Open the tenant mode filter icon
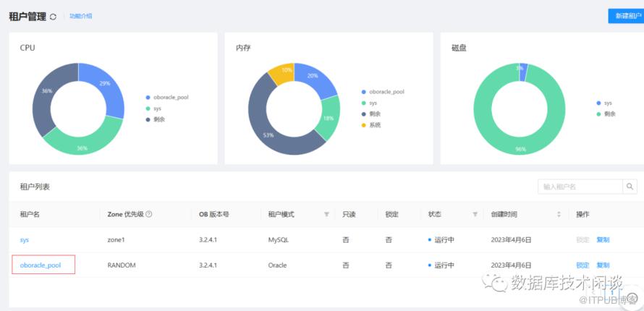644x311 pixels. (326, 214)
